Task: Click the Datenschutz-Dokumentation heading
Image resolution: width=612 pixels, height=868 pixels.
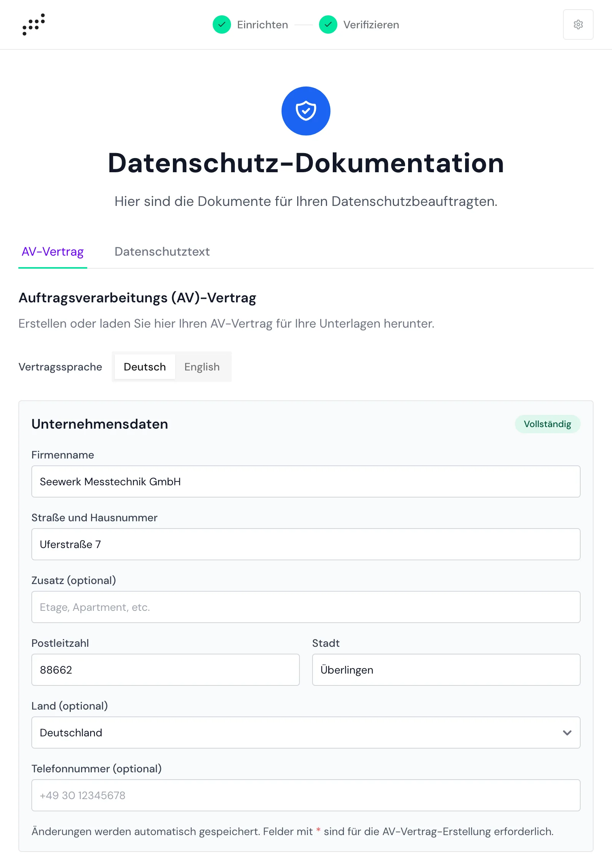Action: 306,163
